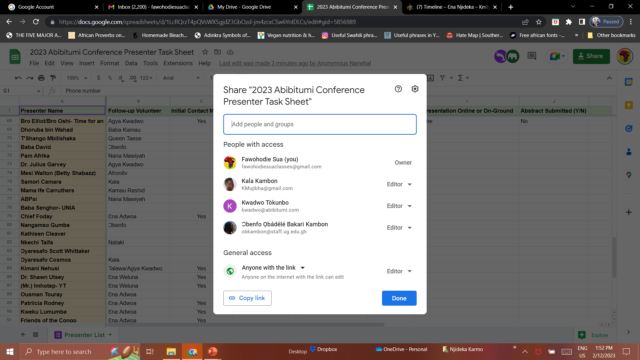Open the Help menu

[204, 63]
